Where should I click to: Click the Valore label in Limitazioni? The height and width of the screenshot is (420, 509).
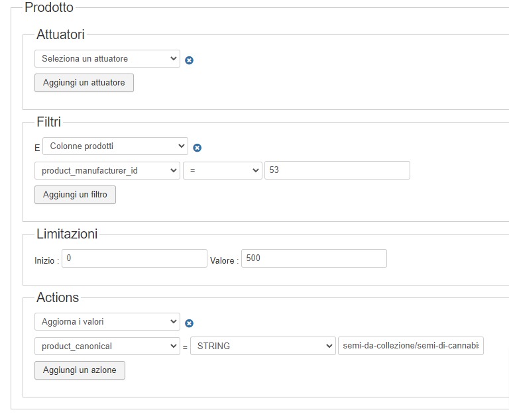(223, 261)
